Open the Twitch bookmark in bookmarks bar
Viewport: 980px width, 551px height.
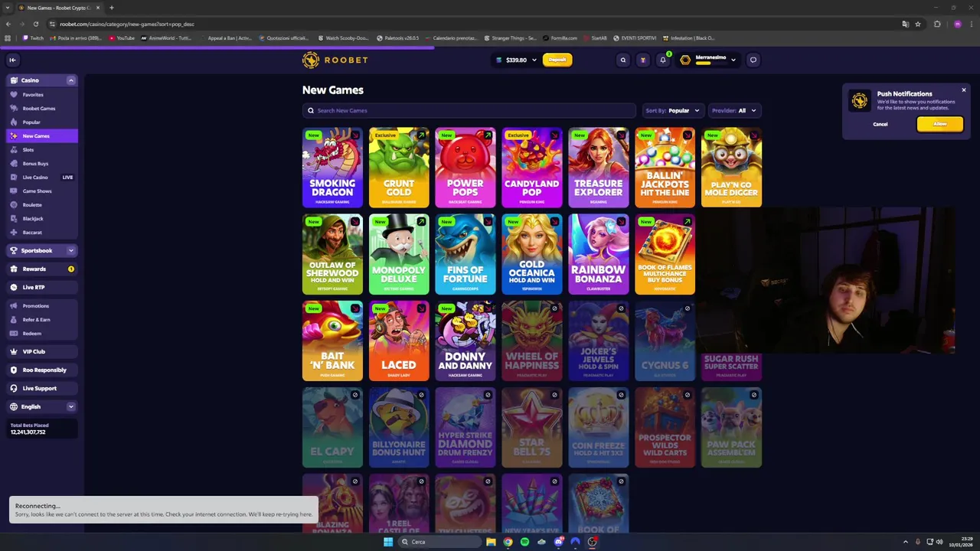(34, 37)
